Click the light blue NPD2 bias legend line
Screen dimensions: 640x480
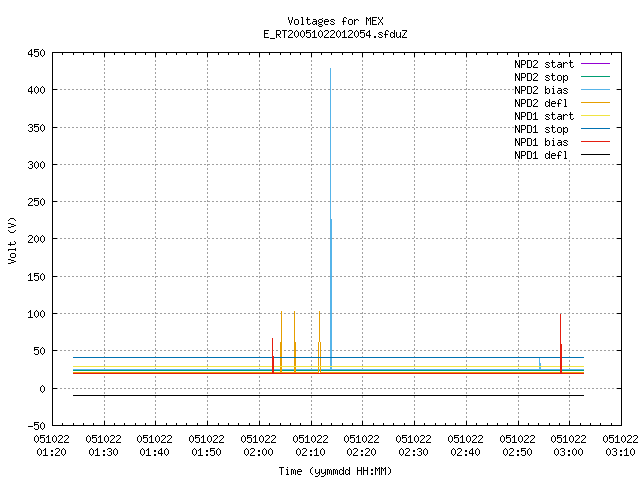pos(595,89)
